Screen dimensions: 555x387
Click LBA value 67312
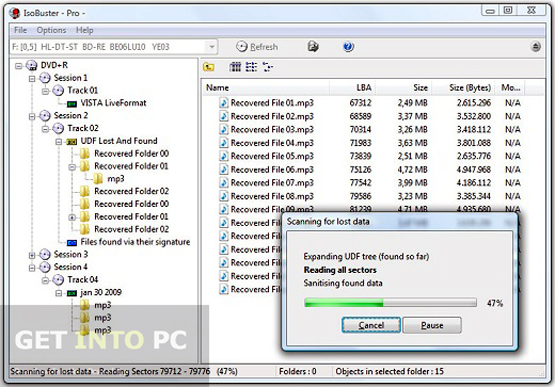[360, 103]
